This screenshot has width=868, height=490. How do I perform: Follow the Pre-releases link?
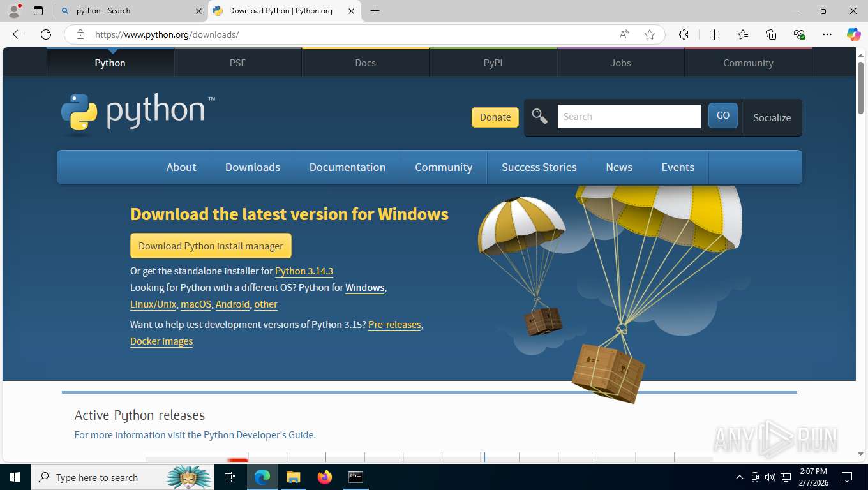(394, 325)
